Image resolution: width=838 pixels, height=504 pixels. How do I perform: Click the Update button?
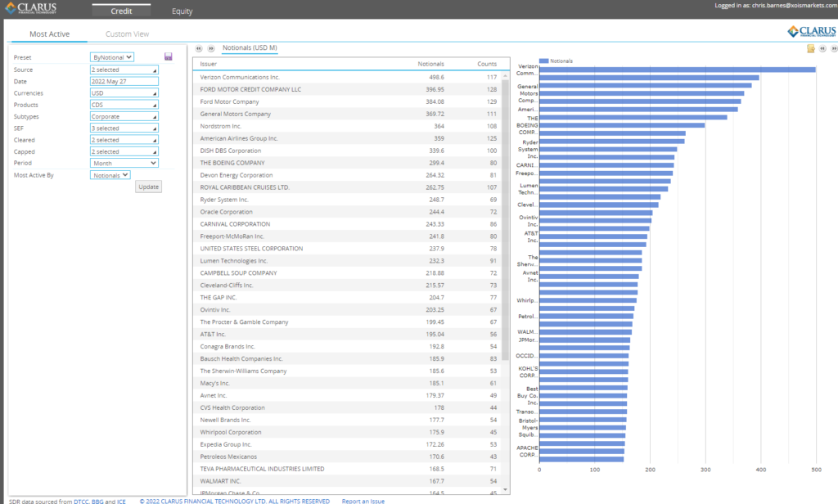click(x=149, y=187)
